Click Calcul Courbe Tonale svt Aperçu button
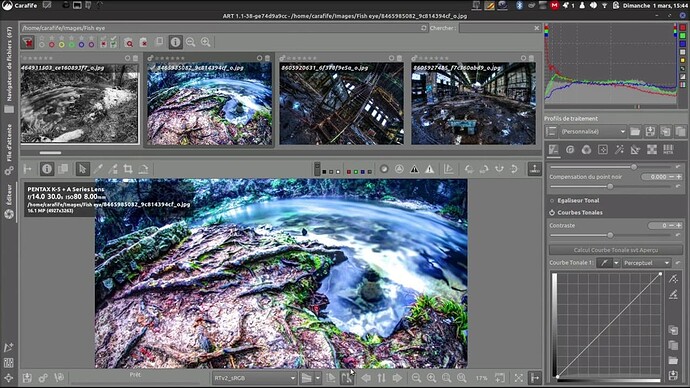690x388 pixels. pyautogui.click(x=616, y=250)
